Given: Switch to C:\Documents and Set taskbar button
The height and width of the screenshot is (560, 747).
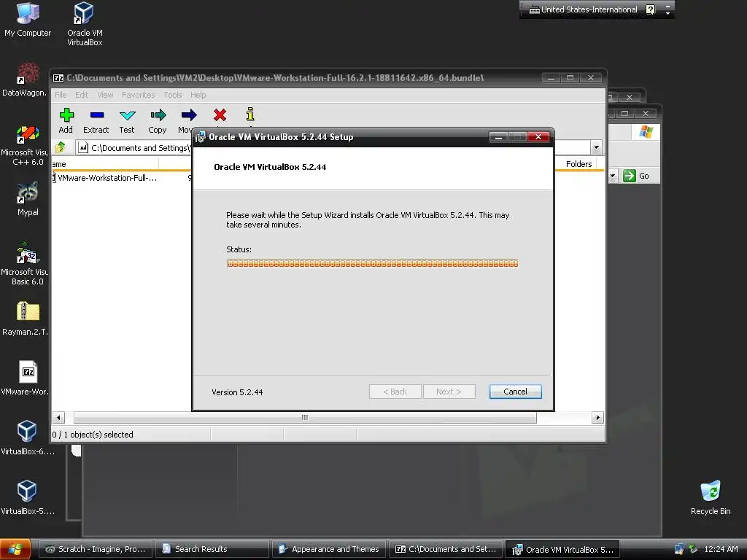Looking at the screenshot, I should tap(446, 549).
